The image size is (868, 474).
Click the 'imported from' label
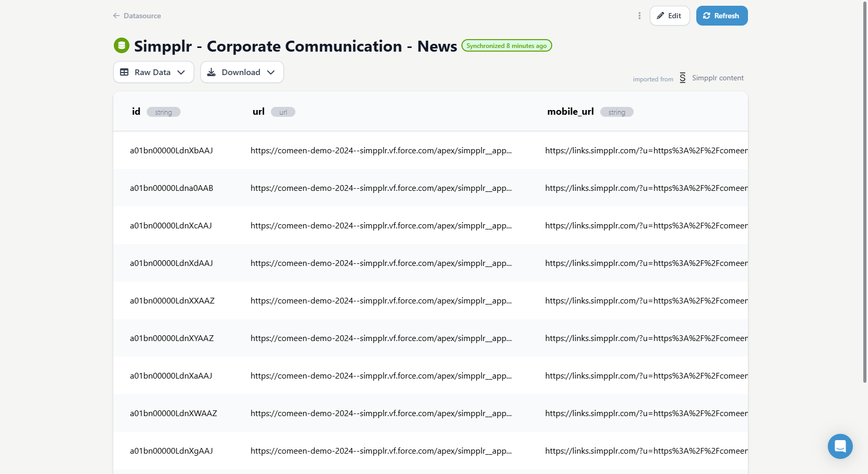(653, 79)
